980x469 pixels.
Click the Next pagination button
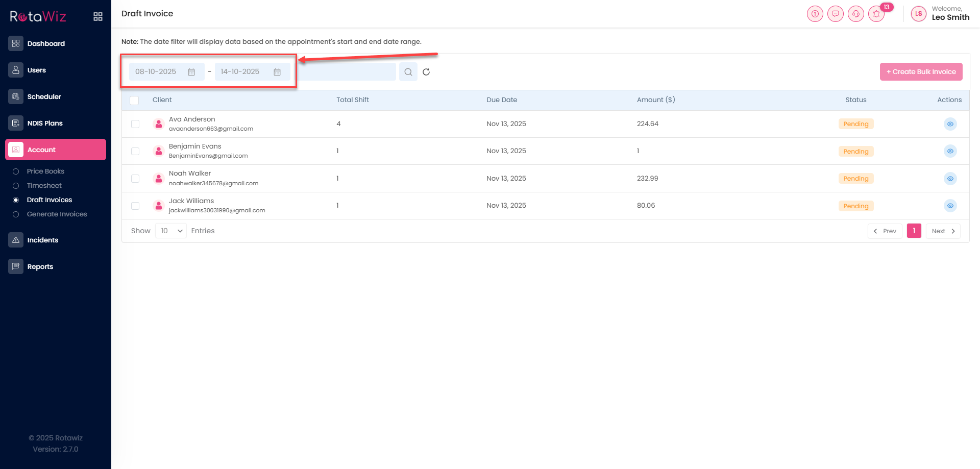tap(943, 231)
